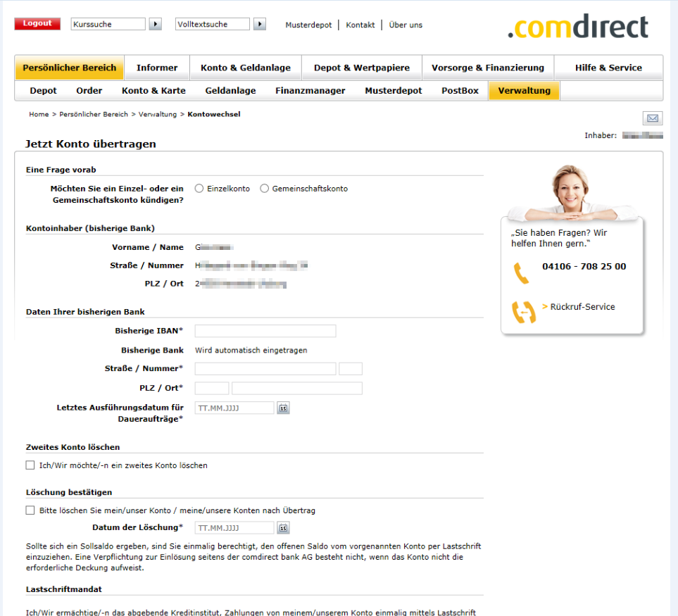Click the 'Daten Ihrer bisherigen Bank' heading
The height and width of the screenshot is (616, 678).
(85, 312)
